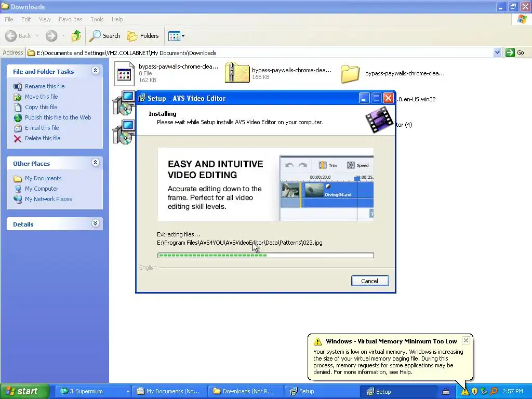532x399 pixels.
Task: Open My Documents from Other Places
Action: point(43,178)
